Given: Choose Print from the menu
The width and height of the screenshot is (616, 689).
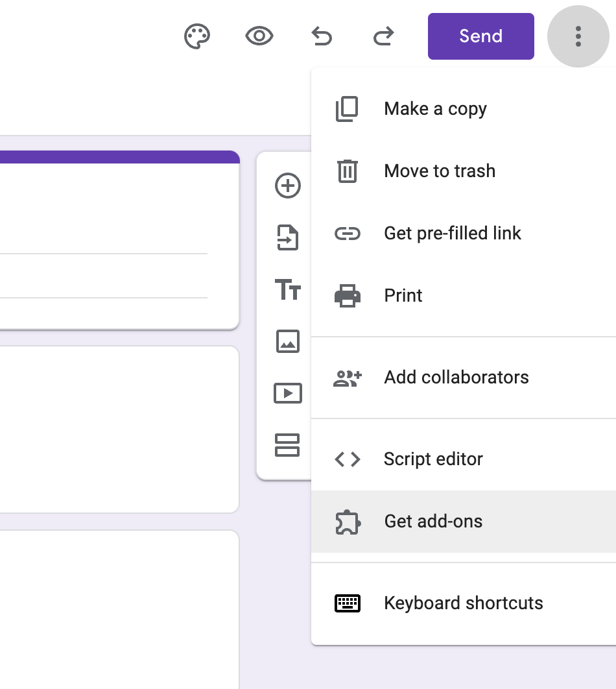Looking at the screenshot, I should tap(403, 296).
